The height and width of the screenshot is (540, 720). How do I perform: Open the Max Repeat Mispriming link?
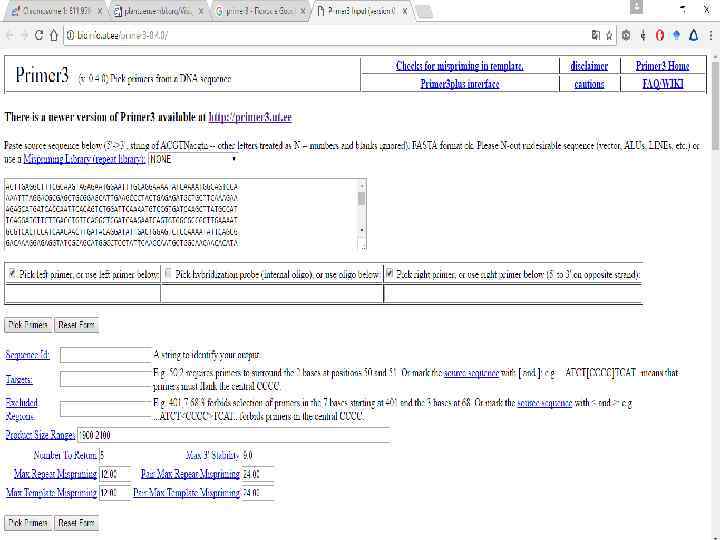click(55, 474)
